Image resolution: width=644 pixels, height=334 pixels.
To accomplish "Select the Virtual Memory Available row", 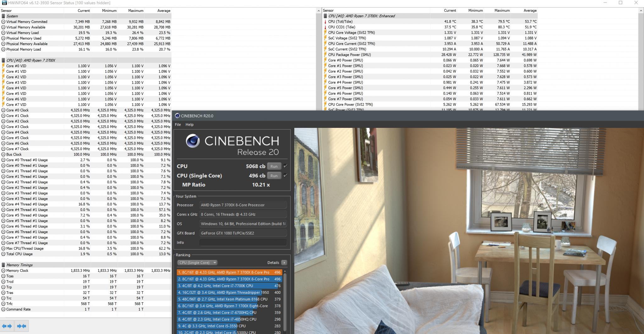I will tap(86, 27).
